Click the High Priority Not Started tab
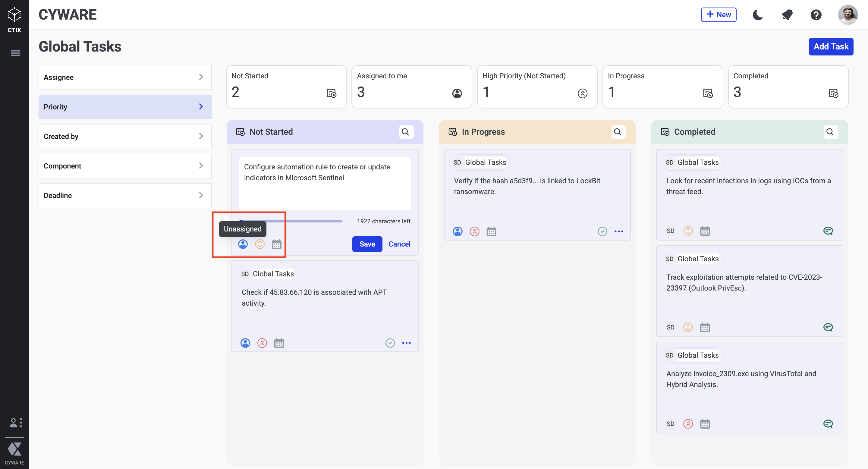Image resolution: width=868 pixels, height=469 pixels. click(x=537, y=86)
